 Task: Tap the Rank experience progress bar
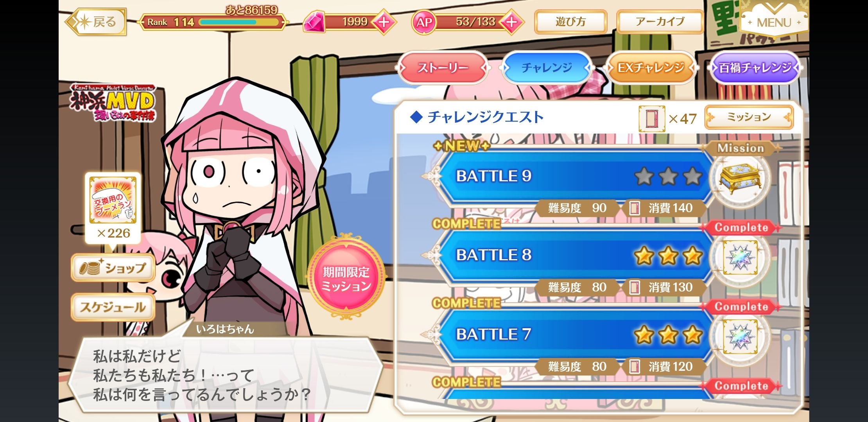[x=239, y=22]
